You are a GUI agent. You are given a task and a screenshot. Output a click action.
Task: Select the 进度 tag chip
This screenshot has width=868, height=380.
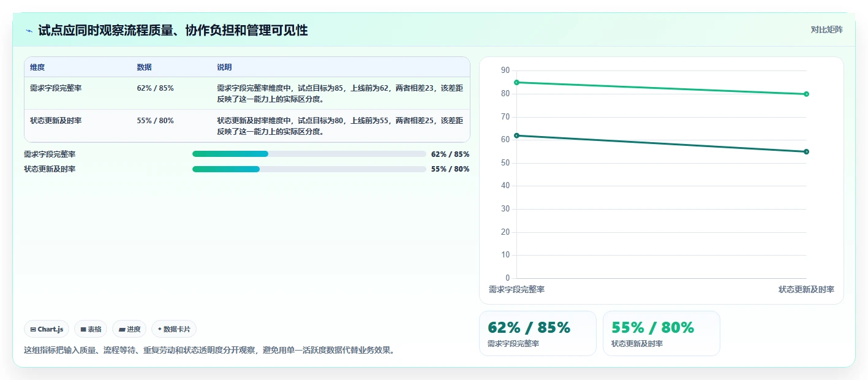pyautogui.click(x=129, y=329)
